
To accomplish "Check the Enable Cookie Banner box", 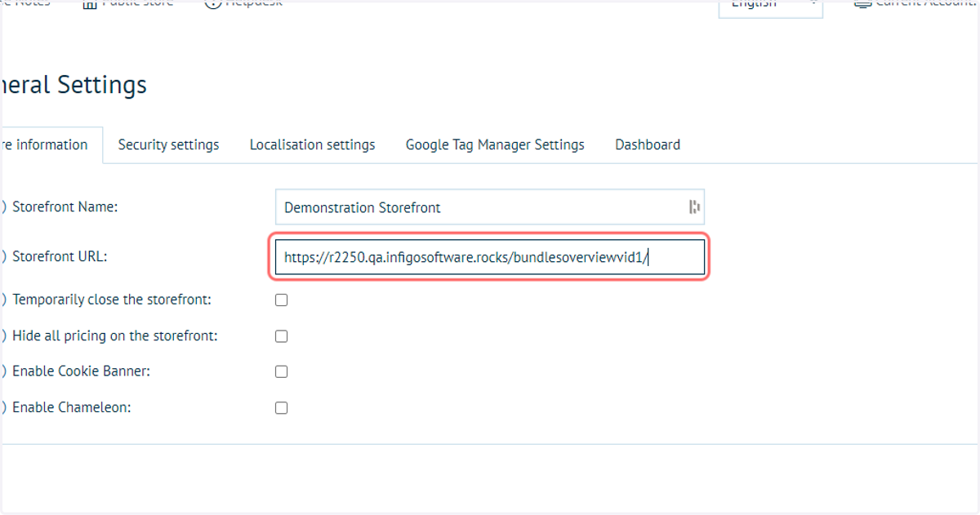I will (281, 371).
